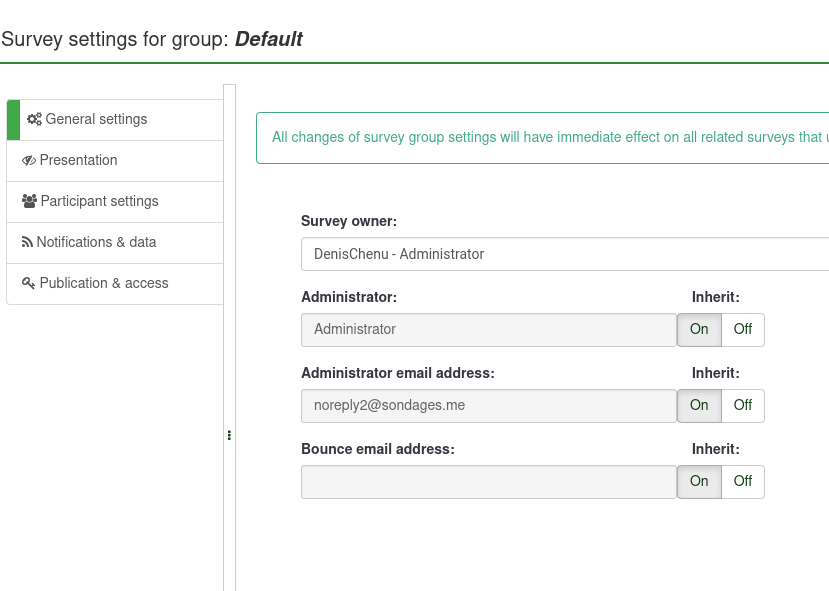Screen dimensions: 829x591
Task: Click the key icon beside Publication & access
Action: (x=28, y=283)
